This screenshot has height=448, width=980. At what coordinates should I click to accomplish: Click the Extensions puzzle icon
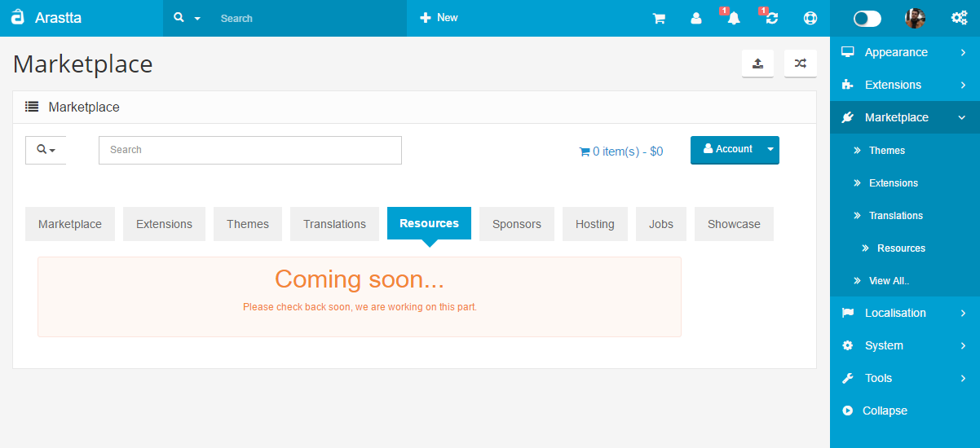[848, 85]
